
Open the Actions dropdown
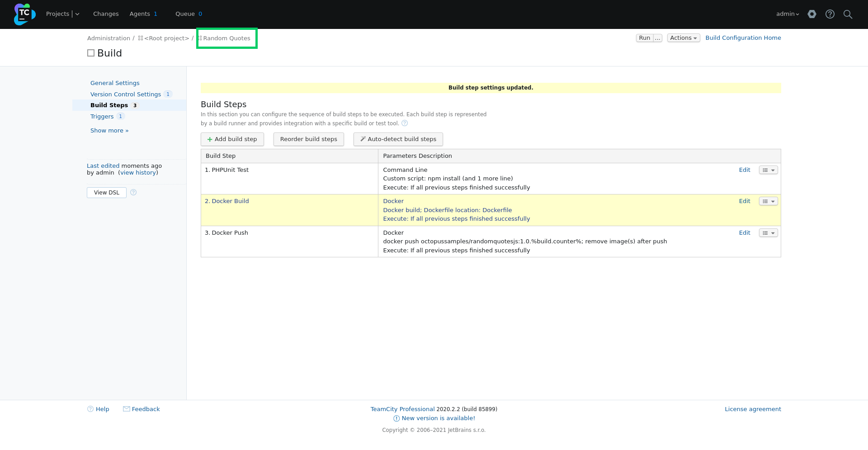pyautogui.click(x=684, y=38)
